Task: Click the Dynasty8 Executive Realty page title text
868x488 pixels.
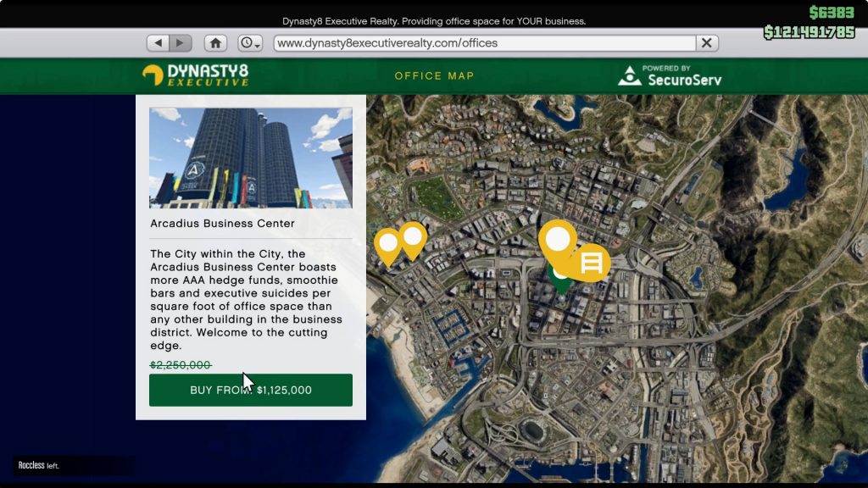Action: (434, 21)
